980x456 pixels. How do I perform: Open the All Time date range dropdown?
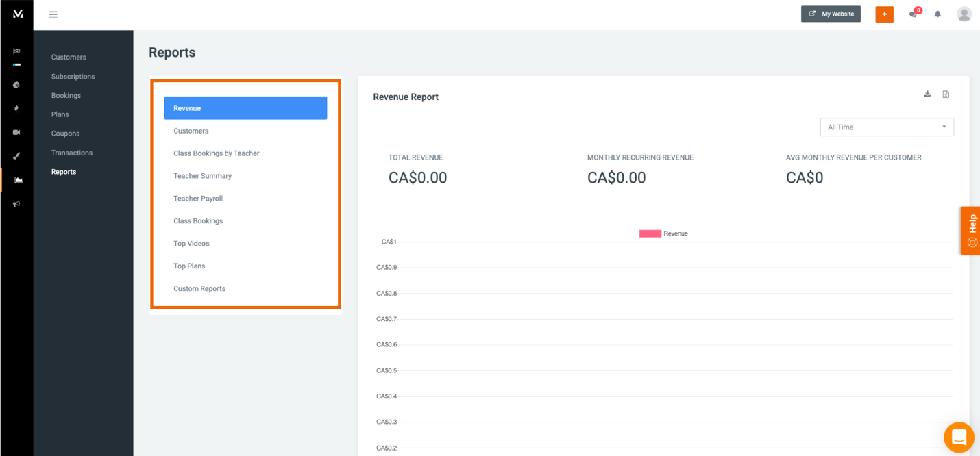tap(886, 127)
